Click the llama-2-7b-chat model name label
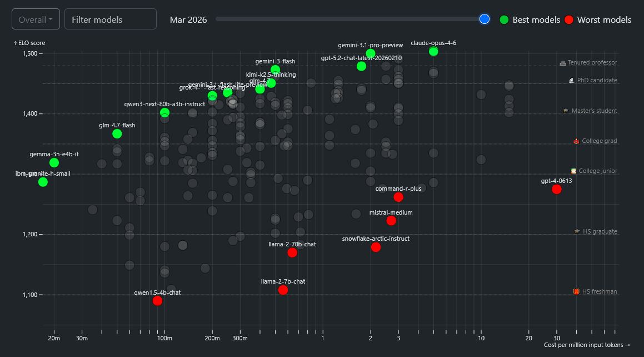The height and width of the screenshot is (357, 644). point(283,281)
